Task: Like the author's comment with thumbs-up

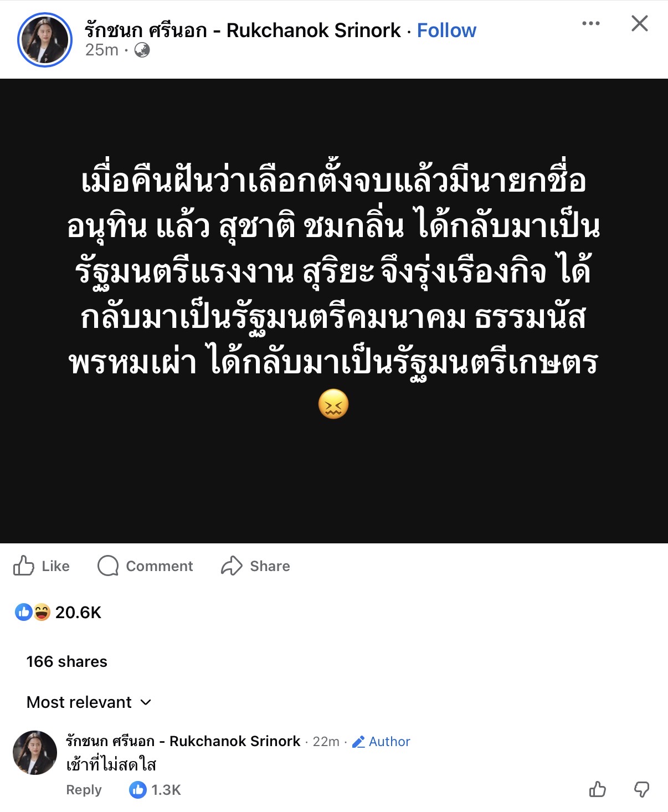Action: tap(597, 789)
